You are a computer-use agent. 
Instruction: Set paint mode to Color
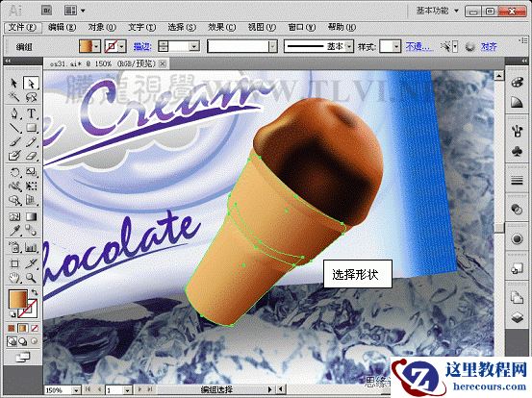(12, 328)
